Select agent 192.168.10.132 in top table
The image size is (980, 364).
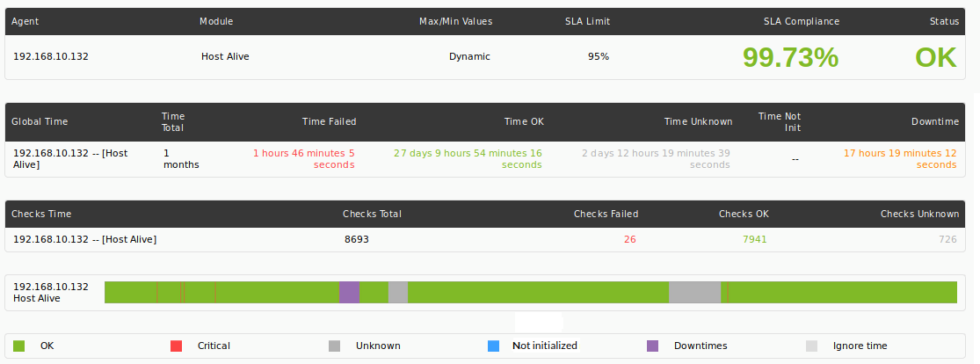pyautogui.click(x=51, y=56)
